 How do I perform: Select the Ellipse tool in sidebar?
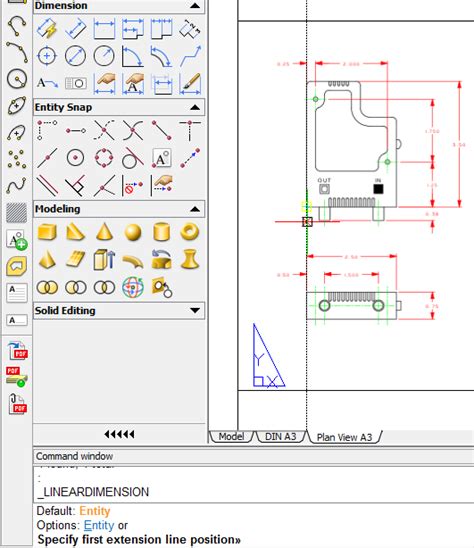point(17,105)
